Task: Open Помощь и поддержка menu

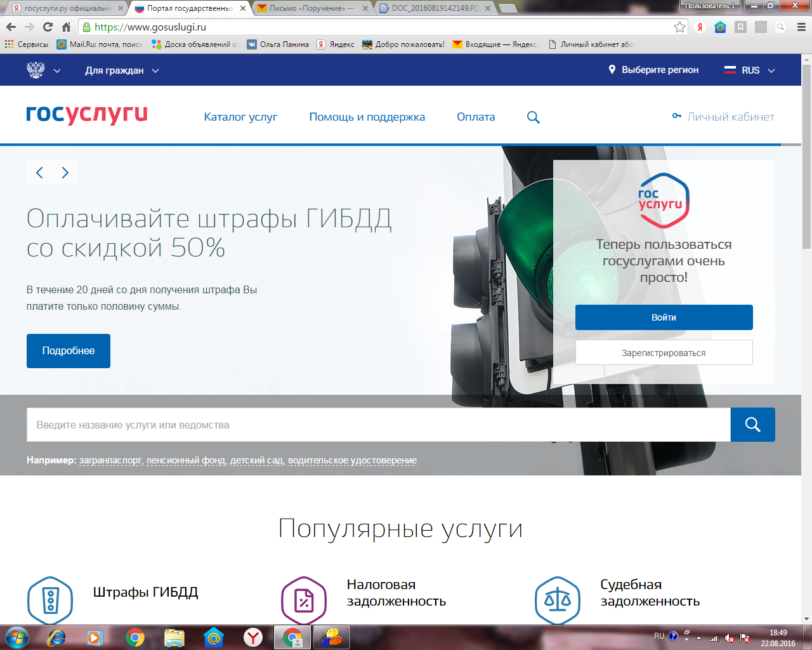Action: (367, 117)
